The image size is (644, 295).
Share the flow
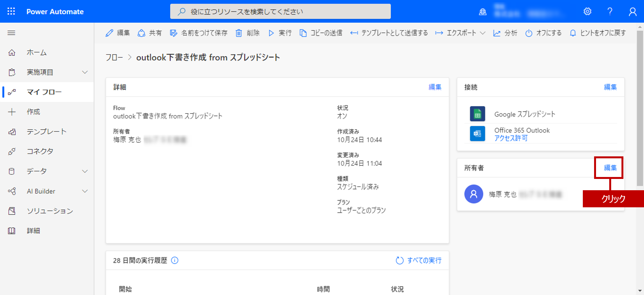[x=149, y=33]
